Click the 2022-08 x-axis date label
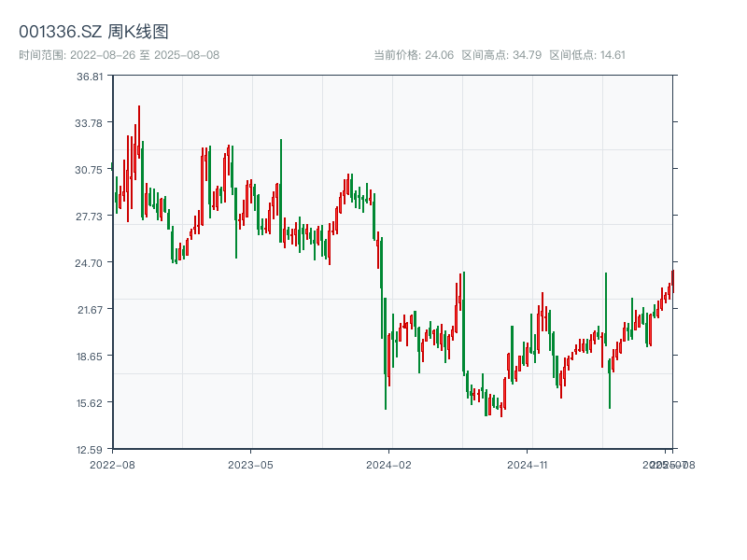This screenshot has height=560, width=747. [x=112, y=464]
